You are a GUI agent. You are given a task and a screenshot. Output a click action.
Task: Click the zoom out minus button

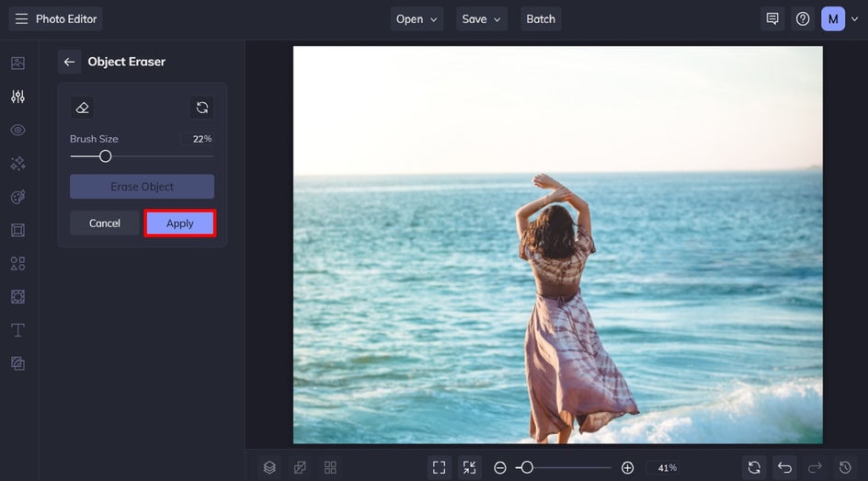pos(500,467)
